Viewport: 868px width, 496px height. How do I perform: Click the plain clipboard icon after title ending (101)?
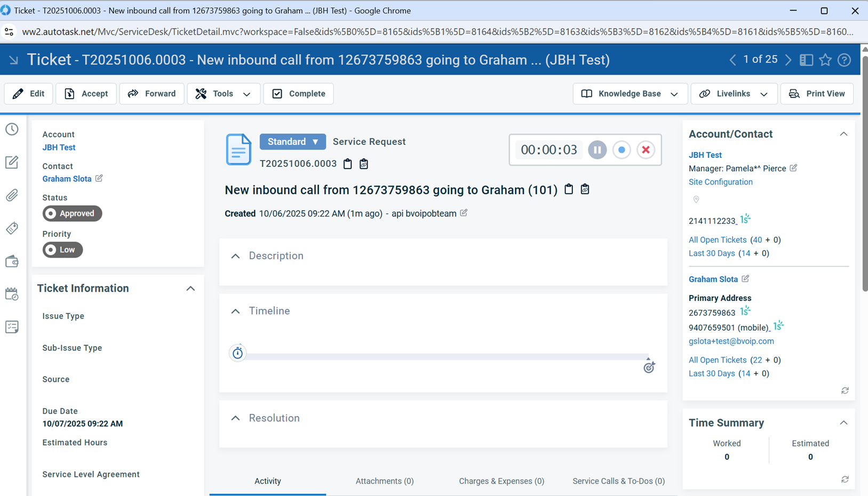569,189
